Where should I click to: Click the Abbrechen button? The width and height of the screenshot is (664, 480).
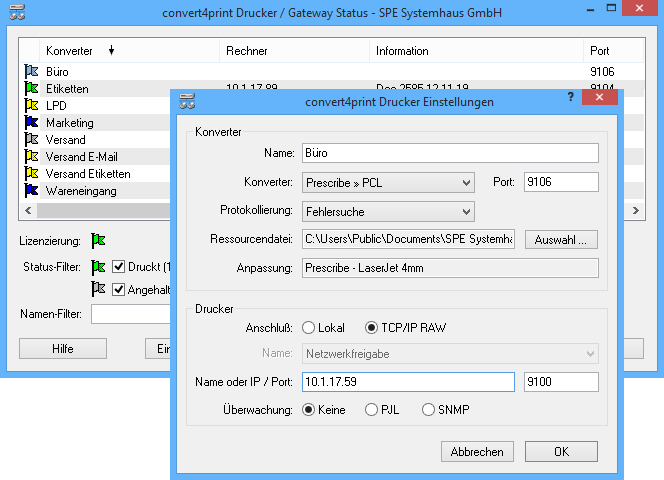[478, 451]
